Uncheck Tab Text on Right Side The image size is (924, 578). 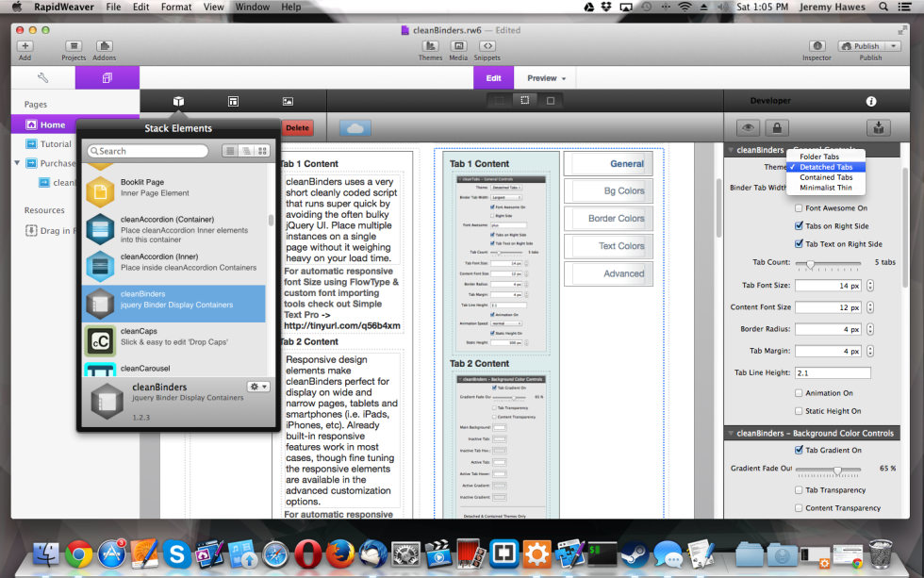pyautogui.click(x=800, y=243)
